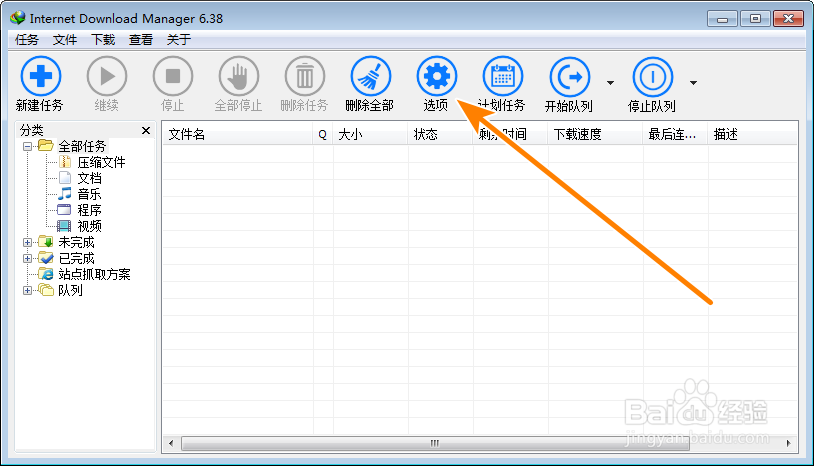Click the 新建任务 plus icon
Viewport: 814px width, 466px height.
[x=41, y=76]
